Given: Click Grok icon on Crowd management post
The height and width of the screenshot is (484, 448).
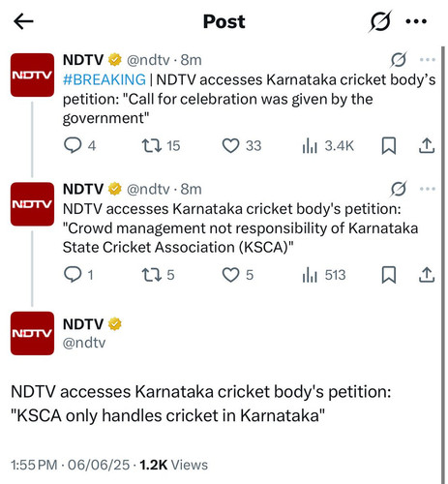Looking at the screenshot, I should click(399, 189).
